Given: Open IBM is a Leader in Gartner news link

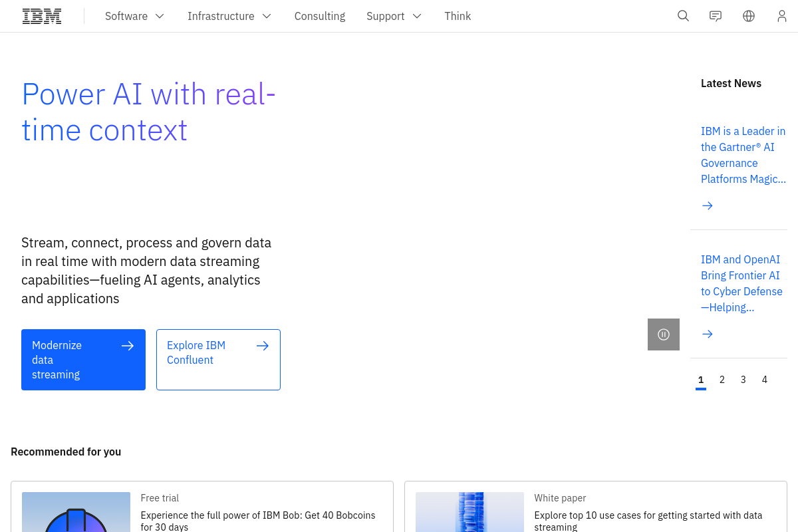Looking at the screenshot, I should pyautogui.click(x=743, y=155).
